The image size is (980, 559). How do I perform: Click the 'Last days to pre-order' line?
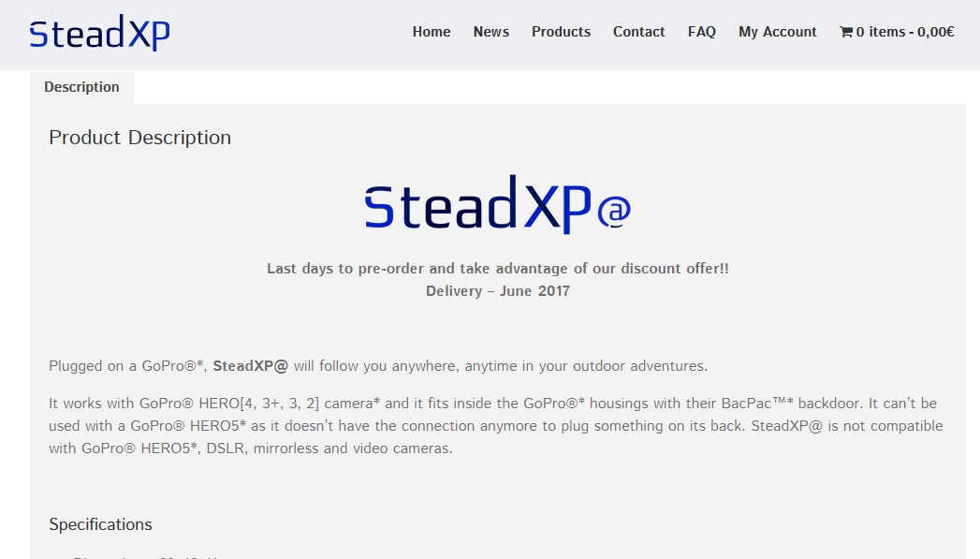pos(498,268)
